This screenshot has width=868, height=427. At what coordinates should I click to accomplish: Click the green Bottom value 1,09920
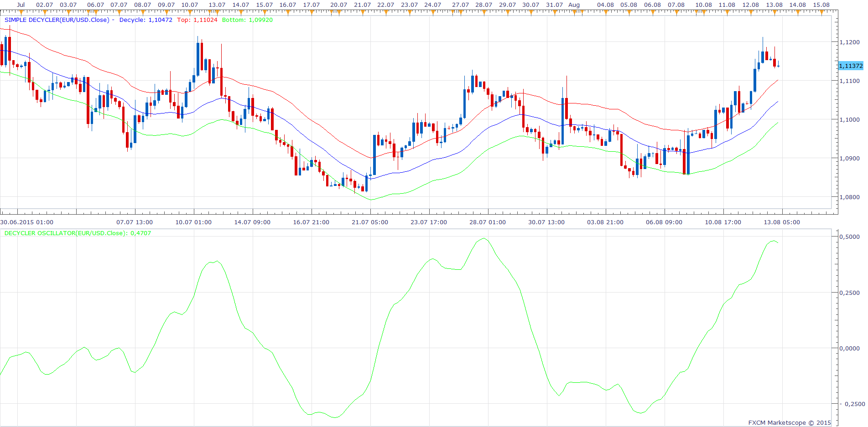(x=261, y=20)
